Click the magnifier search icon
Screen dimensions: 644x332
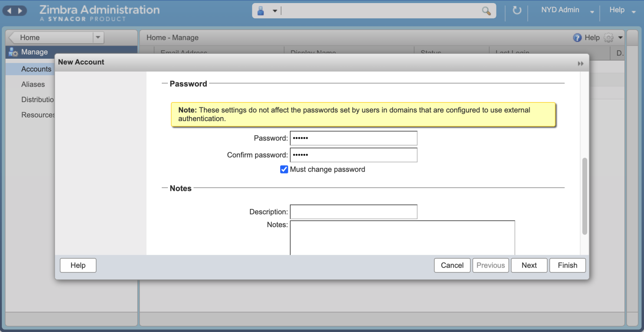pyautogui.click(x=486, y=11)
